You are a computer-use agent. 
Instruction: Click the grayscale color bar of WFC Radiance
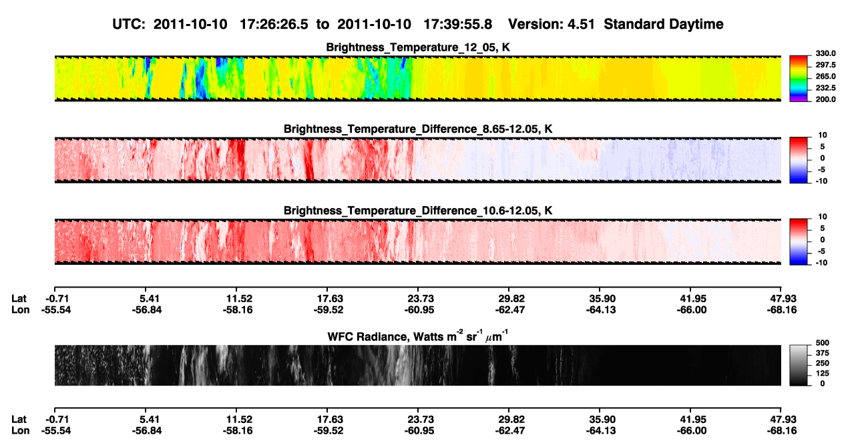pyautogui.click(x=798, y=366)
